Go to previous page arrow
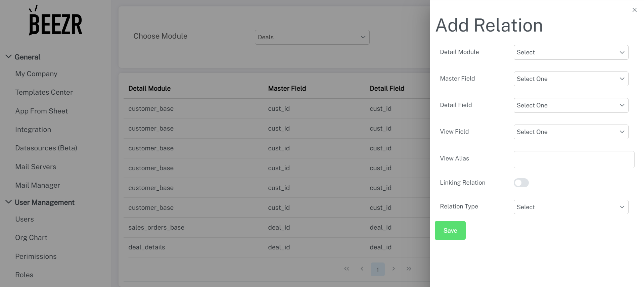Screen dimensions: 644x287 click(x=362, y=269)
